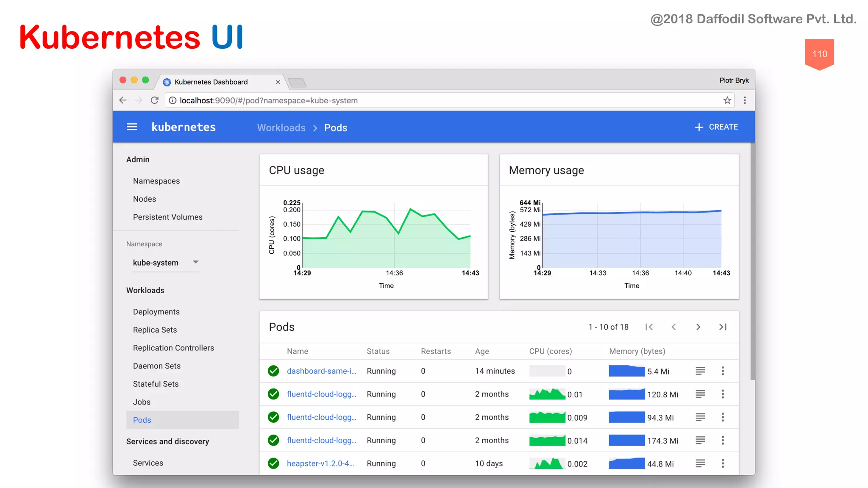Click the CPU (cores) column header
Screen dimensions: 868x488
(x=551, y=351)
